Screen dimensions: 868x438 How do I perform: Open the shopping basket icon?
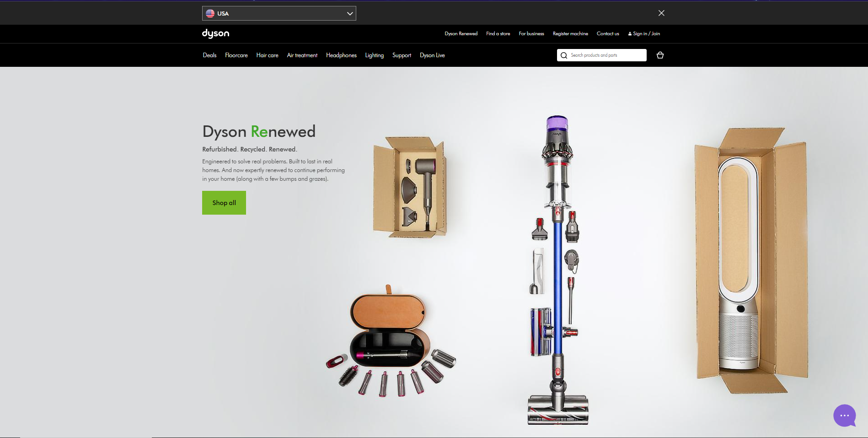(660, 55)
